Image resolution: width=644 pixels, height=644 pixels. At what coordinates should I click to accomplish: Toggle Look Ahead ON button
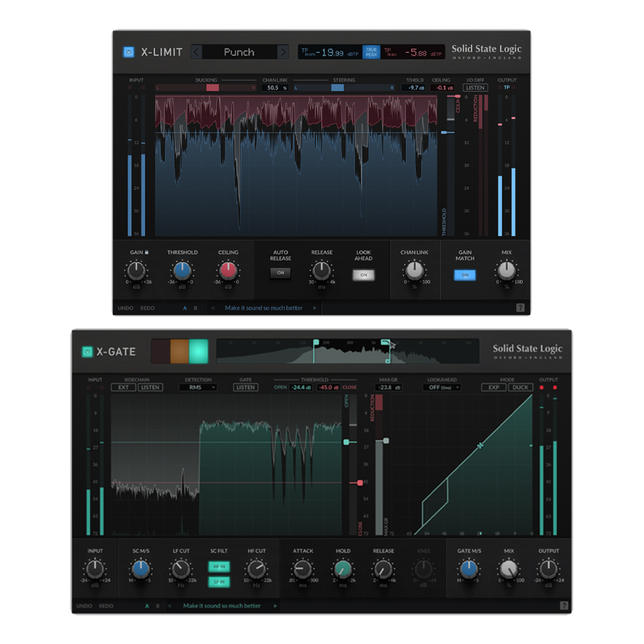click(363, 275)
